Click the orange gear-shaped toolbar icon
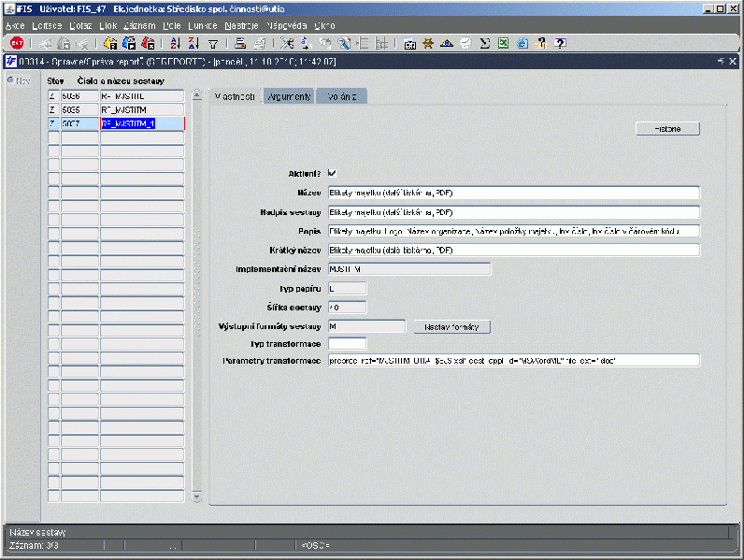 coord(428,43)
